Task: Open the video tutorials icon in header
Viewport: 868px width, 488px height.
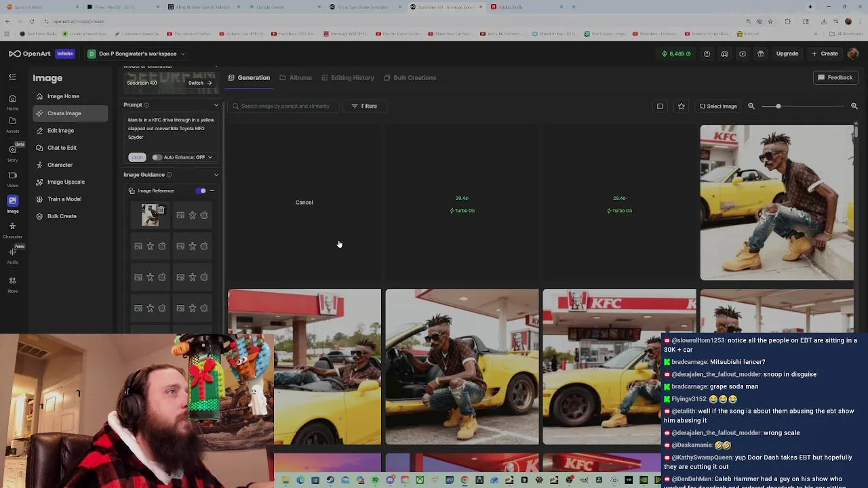Action: [x=743, y=54]
